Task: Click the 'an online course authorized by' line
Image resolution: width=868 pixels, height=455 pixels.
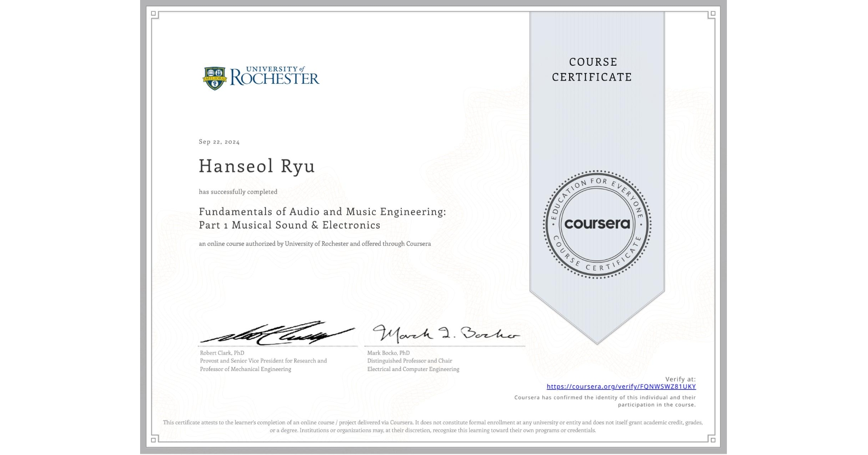Action: point(315,244)
